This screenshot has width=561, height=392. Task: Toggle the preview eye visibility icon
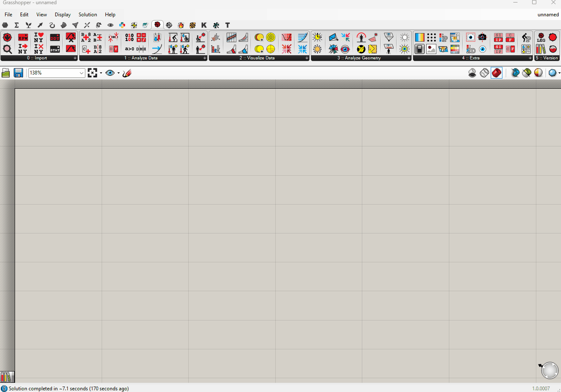pyautogui.click(x=110, y=73)
